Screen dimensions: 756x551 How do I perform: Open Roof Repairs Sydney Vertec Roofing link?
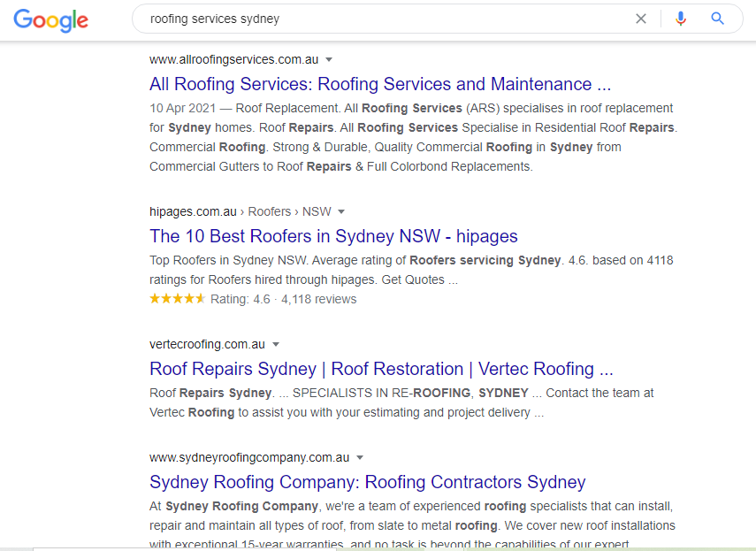(x=381, y=369)
